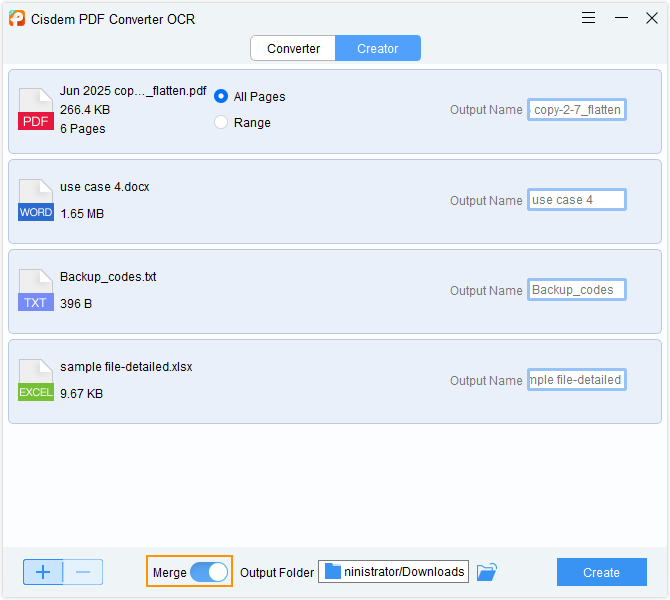The image size is (670, 600).
Task: Switch to the Creator tab
Action: pyautogui.click(x=378, y=48)
